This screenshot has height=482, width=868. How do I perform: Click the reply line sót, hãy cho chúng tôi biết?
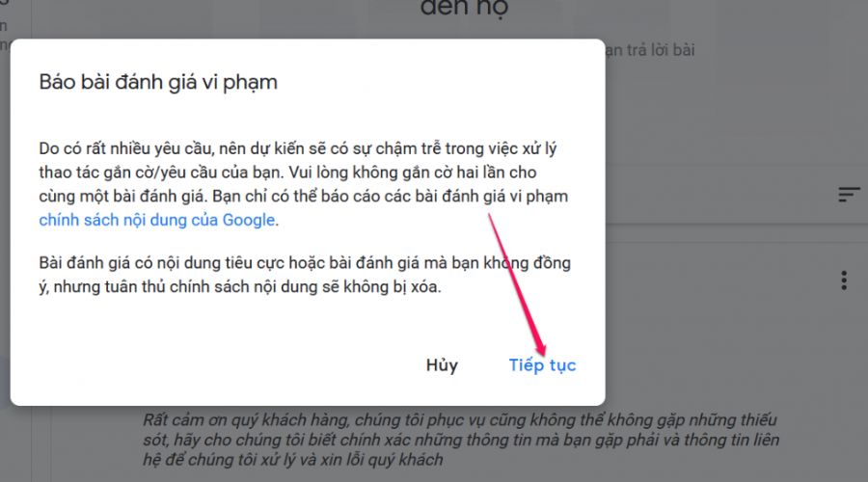point(461,440)
